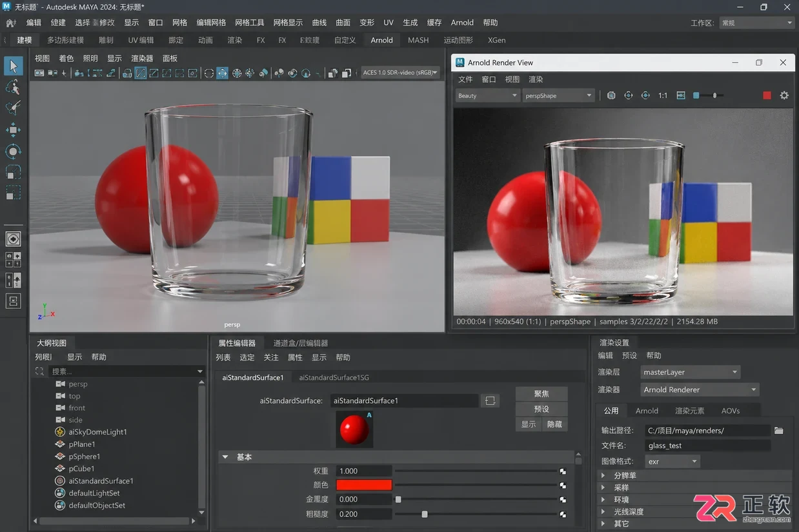Click the node selection icon beside aiStandardSurface name field

490,400
